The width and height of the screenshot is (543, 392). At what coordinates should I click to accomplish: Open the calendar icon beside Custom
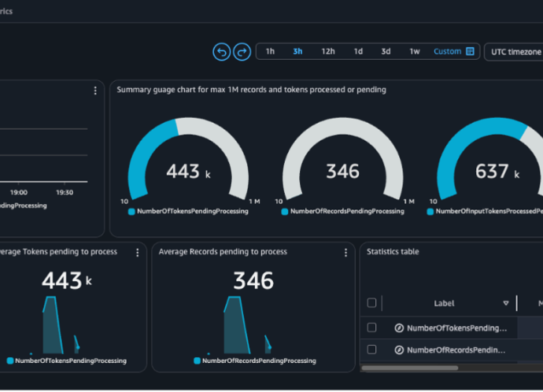tap(471, 52)
